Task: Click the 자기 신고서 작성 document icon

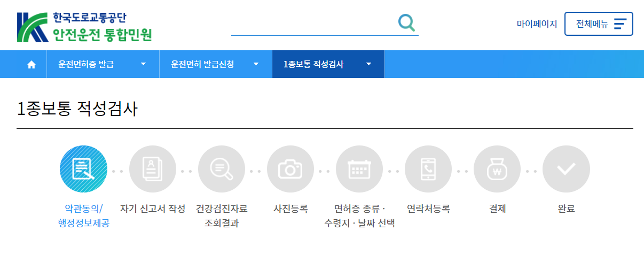Action: click(153, 169)
